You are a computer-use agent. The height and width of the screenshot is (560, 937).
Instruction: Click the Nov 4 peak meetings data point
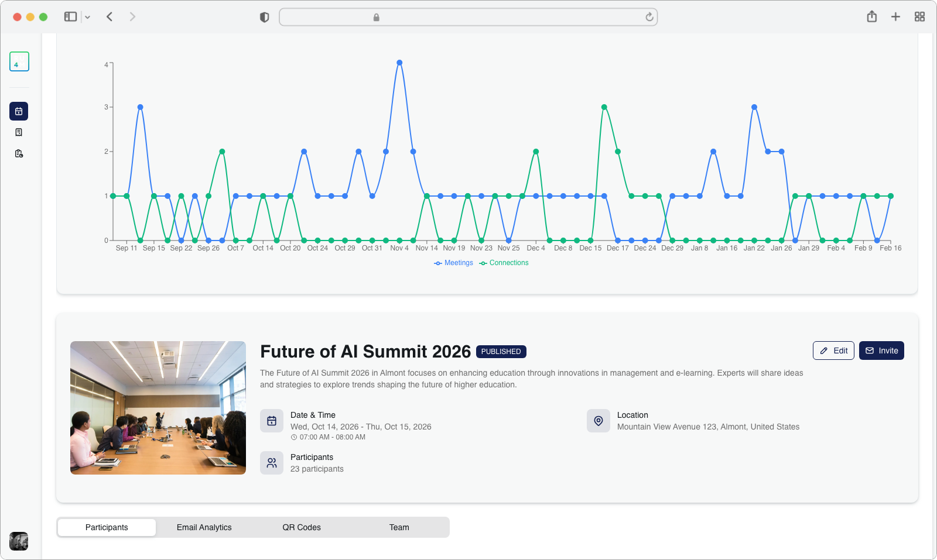pyautogui.click(x=399, y=63)
